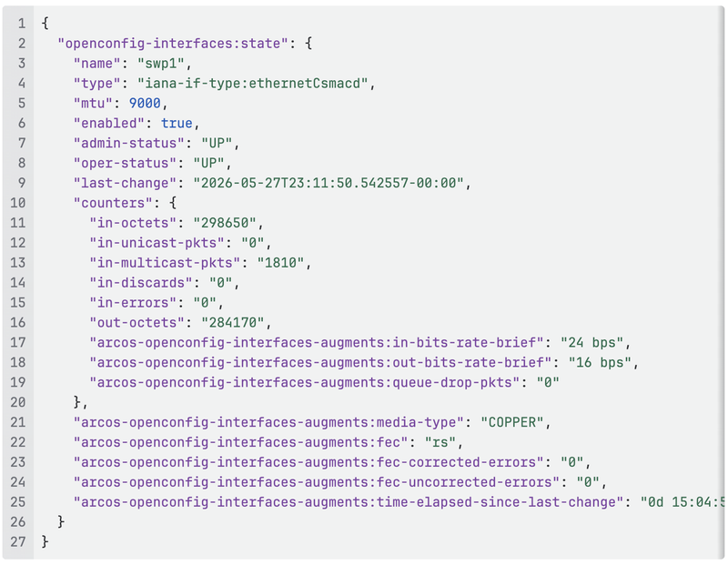Click the "16 bps" out-bits-rate value

click(x=600, y=363)
